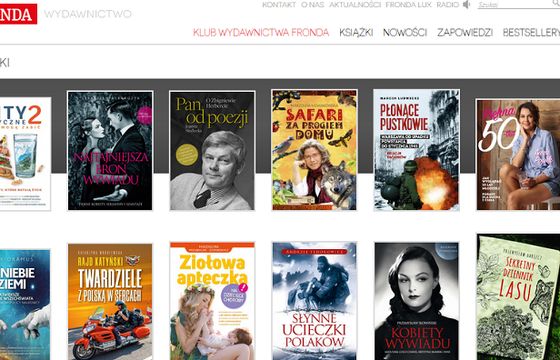Open the Niebie Ziemi book cover
This screenshot has height=360, width=560.
tap(25, 305)
